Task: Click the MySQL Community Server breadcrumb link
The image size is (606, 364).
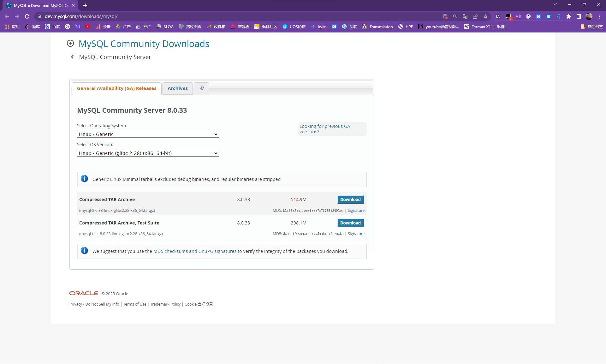Action: (x=115, y=57)
